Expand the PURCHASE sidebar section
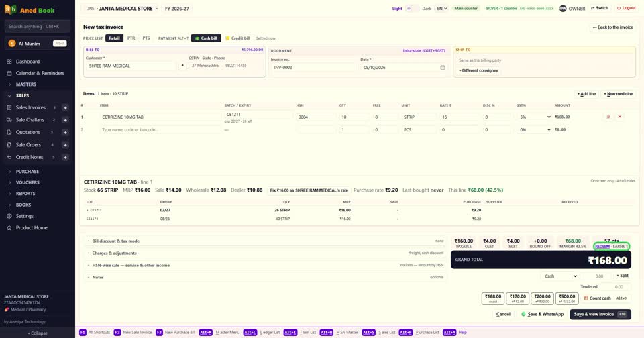 [38, 172]
